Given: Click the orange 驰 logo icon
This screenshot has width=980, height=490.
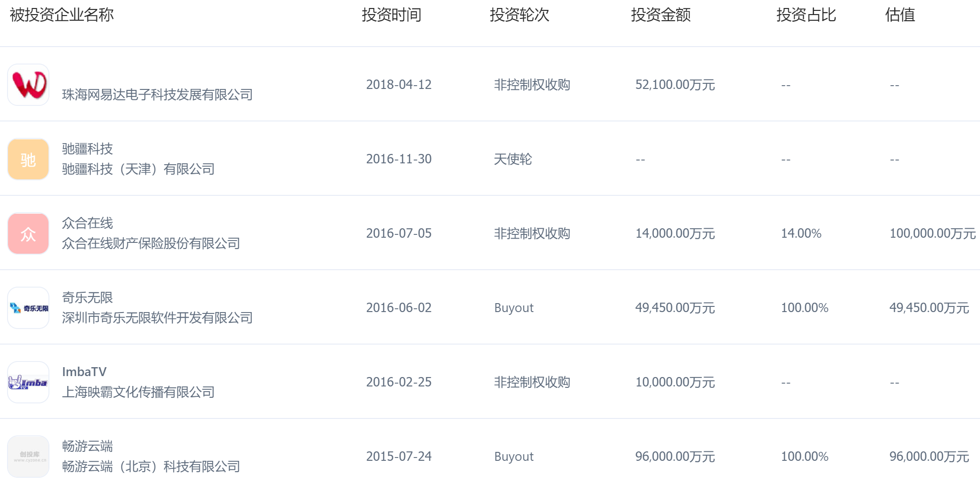Looking at the screenshot, I should tap(28, 159).
